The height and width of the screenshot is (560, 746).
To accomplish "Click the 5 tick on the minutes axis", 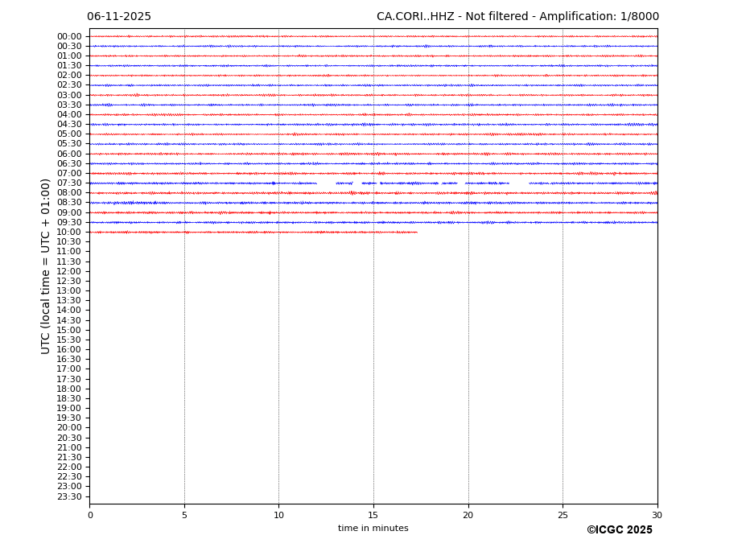I will click(184, 516).
